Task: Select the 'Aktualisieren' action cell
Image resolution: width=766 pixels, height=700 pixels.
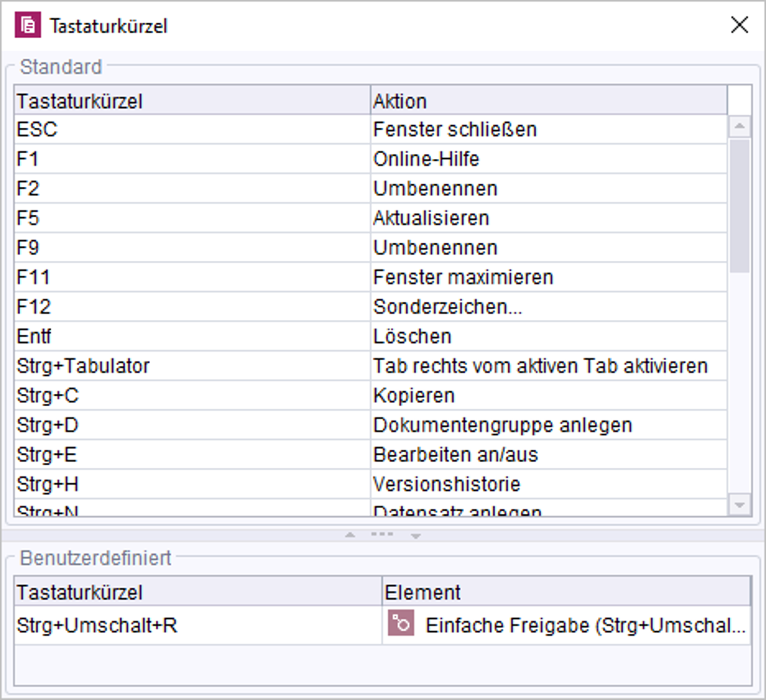Action: [549, 218]
